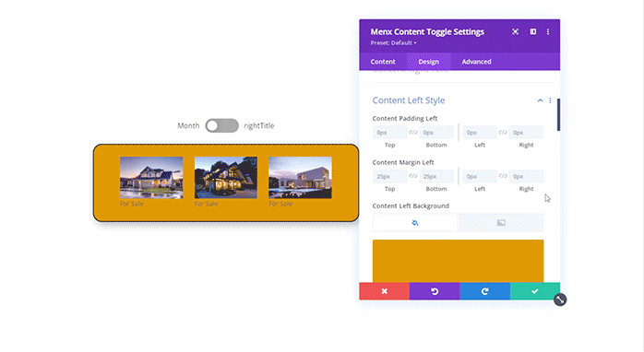Switch to the Content tab
Screen dimensions: 644x352
tap(383, 62)
